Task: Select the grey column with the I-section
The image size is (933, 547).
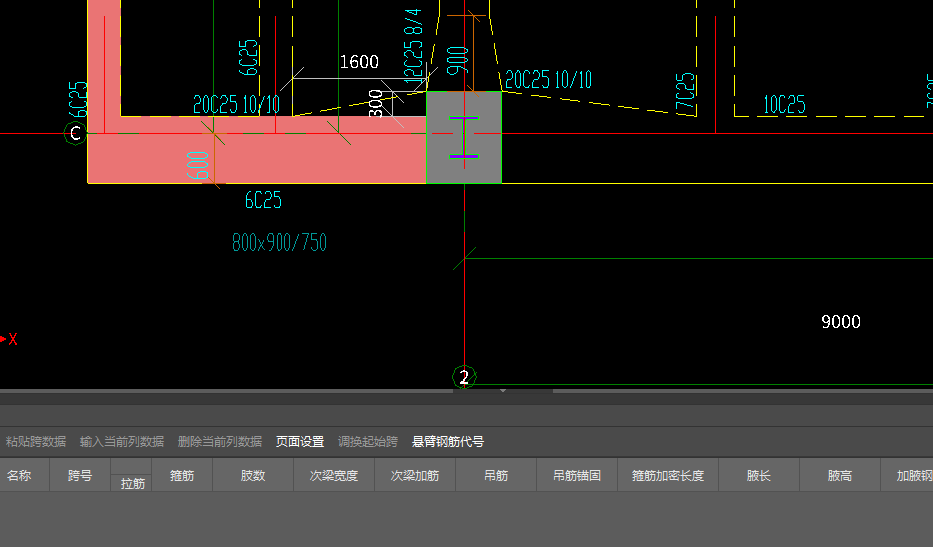Action: coord(464,137)
